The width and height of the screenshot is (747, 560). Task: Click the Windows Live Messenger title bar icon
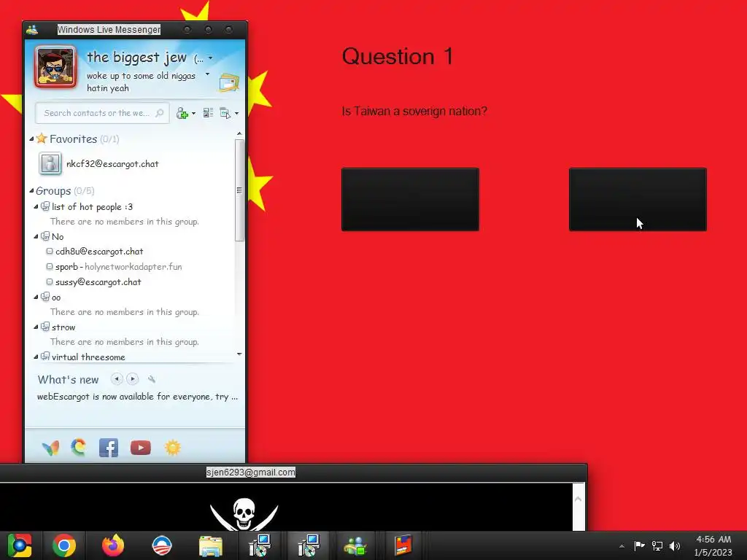(x=32, y=29)
